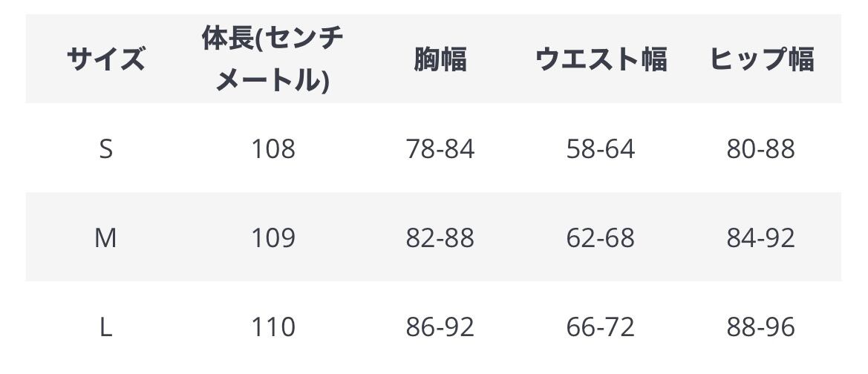Click the 体長(センチメートル) column header
The image size is (868, 374).
[273, 59]
